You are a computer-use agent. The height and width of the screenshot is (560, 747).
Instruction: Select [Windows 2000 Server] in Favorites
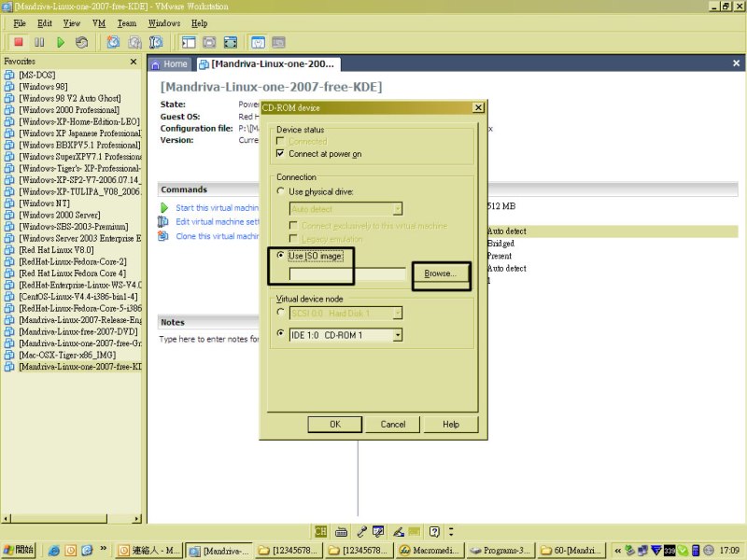(x=60, y=216)
